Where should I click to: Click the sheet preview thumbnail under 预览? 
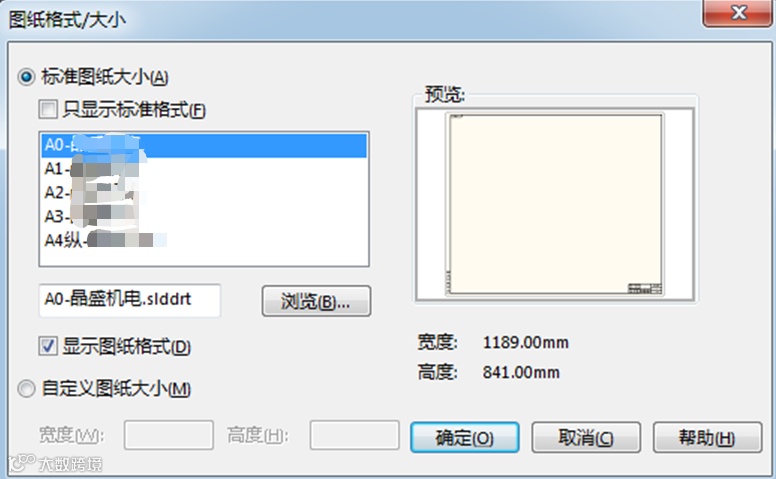click(x=555, y=204)
